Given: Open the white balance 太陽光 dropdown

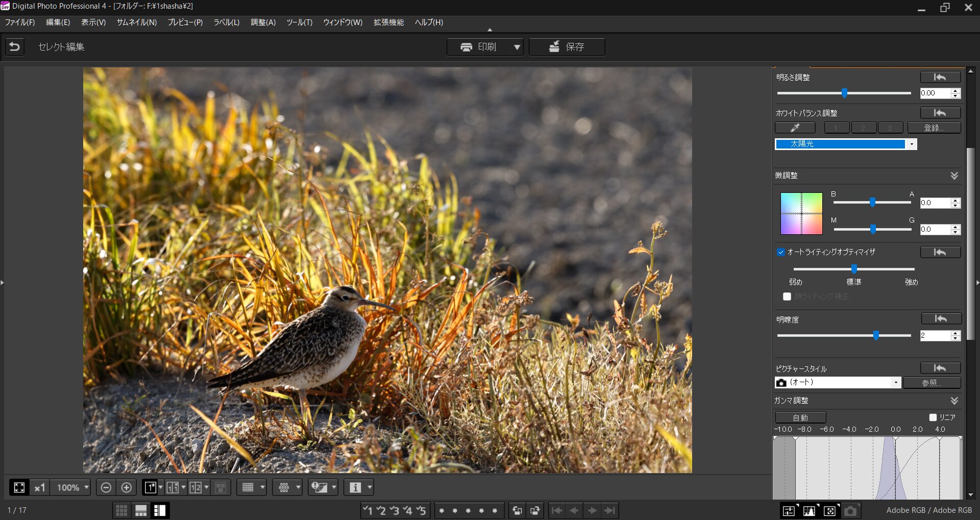Looking at the screenshot, I should pos(911,144).
